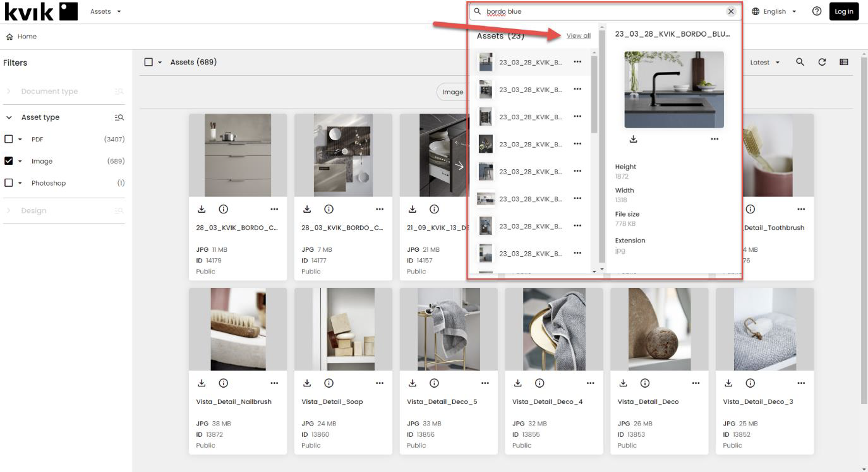
Task: Enable the Photoshop asset type checkbox
Action: [x=9, y=183]
